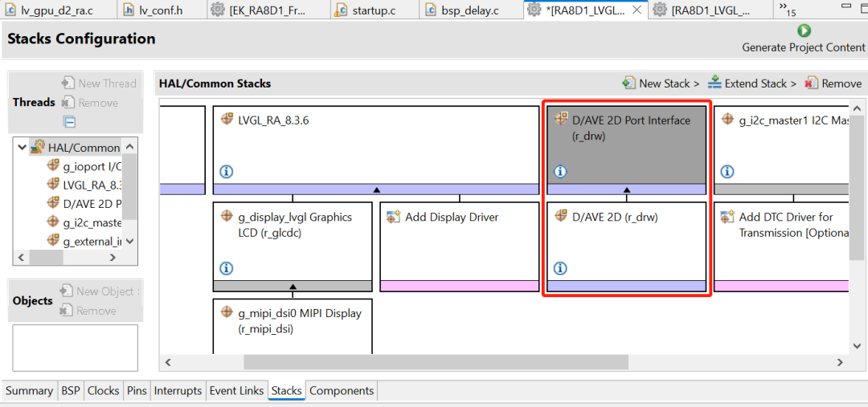Click Remove in the Threads panel
The width and height of the screenshot is (868, 407).
pos(90,103)
